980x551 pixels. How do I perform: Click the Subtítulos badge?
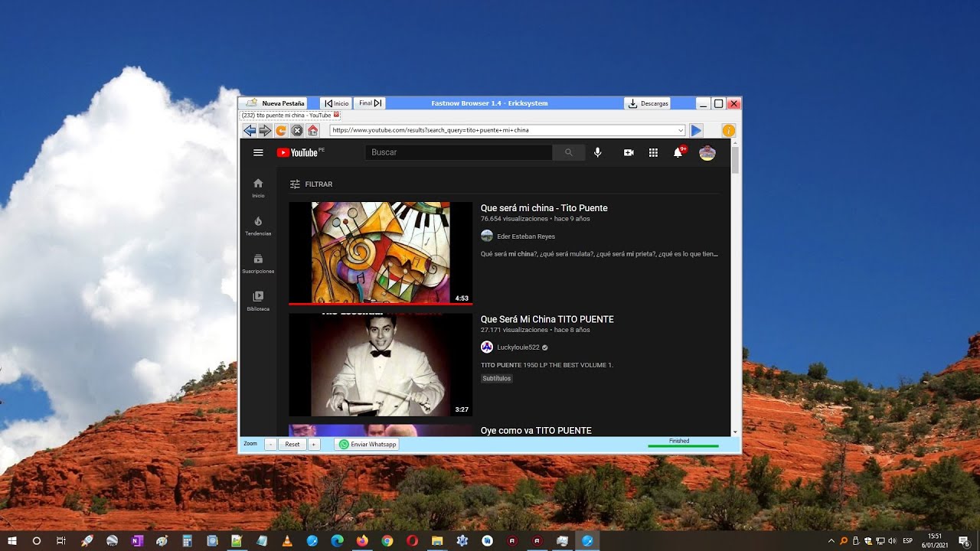point(497,379)
